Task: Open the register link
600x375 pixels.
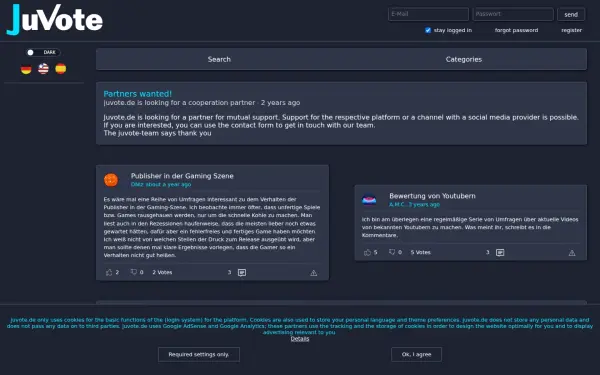Action: tap(571, 30)
